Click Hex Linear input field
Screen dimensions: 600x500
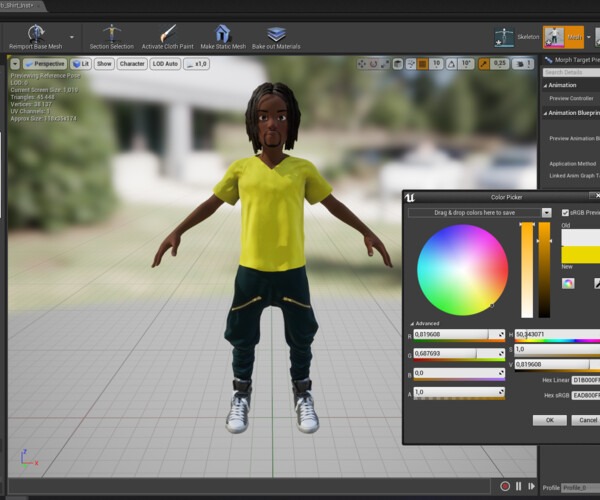(x=586, y=380)
